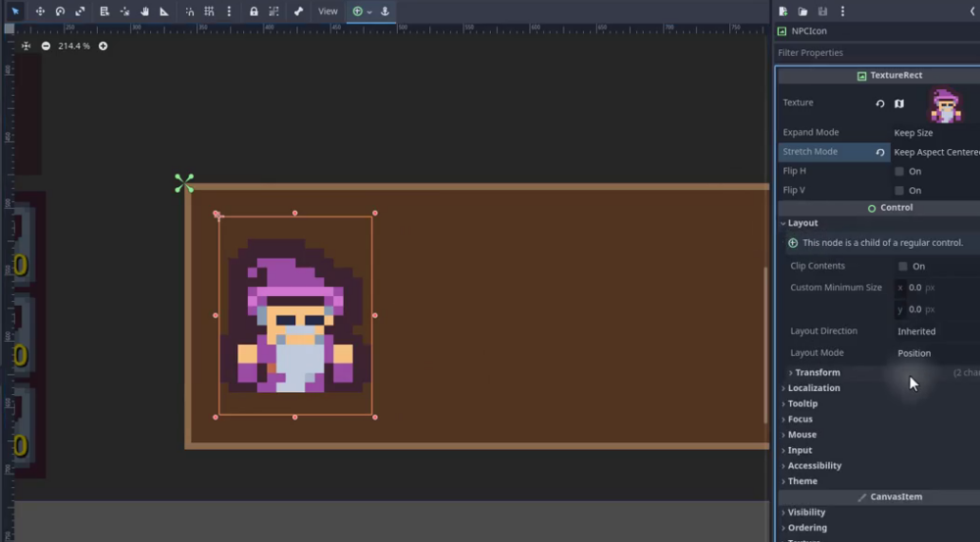
Task: Click the Texture map icon button
Action: point(899,103)
